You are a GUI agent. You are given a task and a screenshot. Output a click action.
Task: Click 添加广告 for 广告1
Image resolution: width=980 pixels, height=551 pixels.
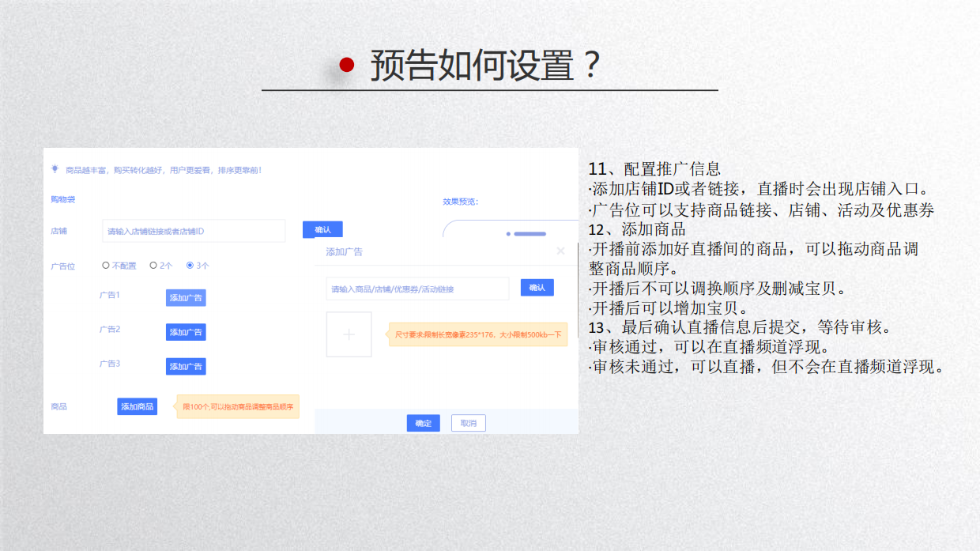pyautogui.click(x=184, y=297)
